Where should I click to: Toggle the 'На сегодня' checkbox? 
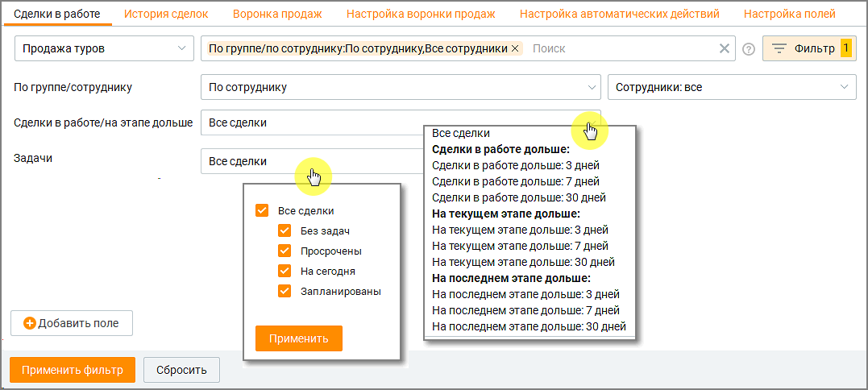coord(284,271)
